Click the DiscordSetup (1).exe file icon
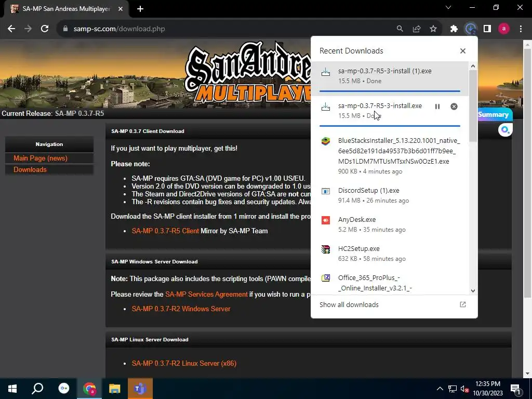This screenshot has height=399, width=532. pyautogui.click(x=326, y=191)
